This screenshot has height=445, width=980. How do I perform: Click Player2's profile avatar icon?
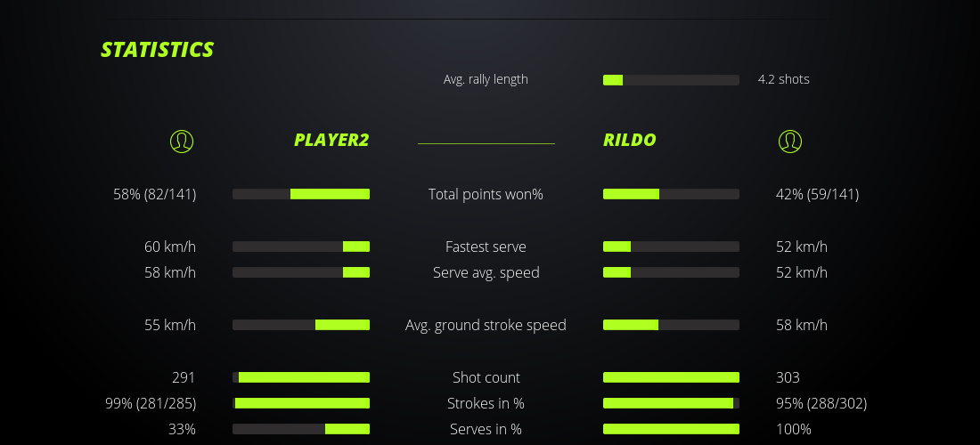(x=182, y=141)
